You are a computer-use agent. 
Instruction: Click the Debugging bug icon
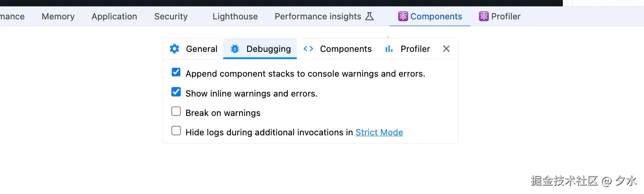coord(235,49)
